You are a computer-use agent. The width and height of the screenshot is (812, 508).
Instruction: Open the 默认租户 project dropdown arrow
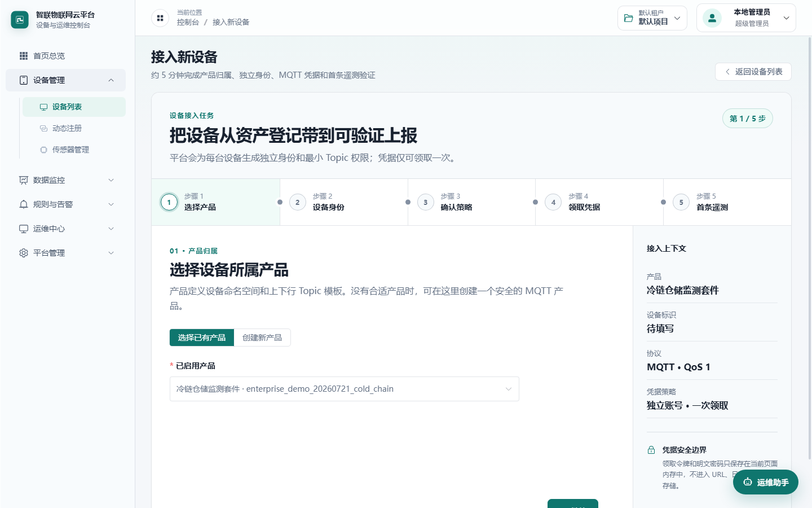[677, 18]
